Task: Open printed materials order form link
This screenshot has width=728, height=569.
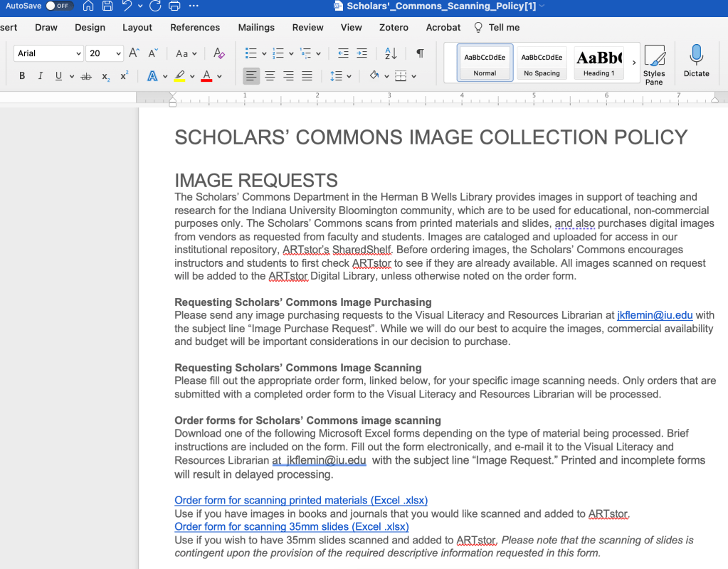Action: click(301, 500)
